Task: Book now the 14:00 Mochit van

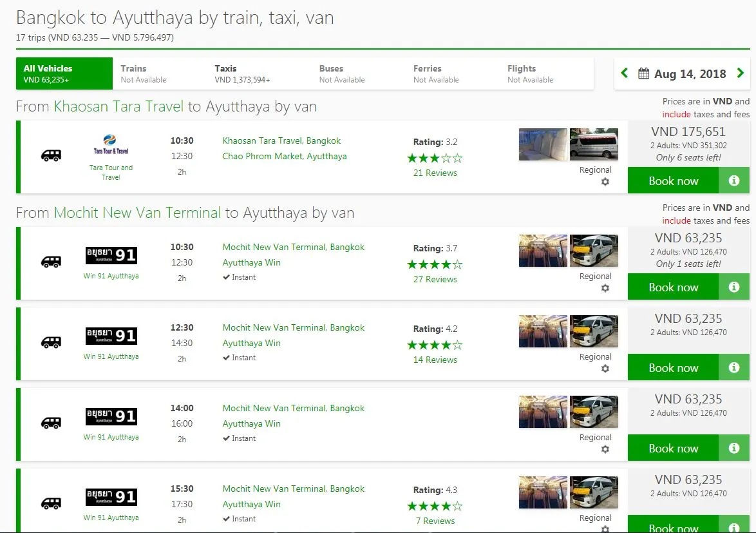Action: [x=673, y=448]
